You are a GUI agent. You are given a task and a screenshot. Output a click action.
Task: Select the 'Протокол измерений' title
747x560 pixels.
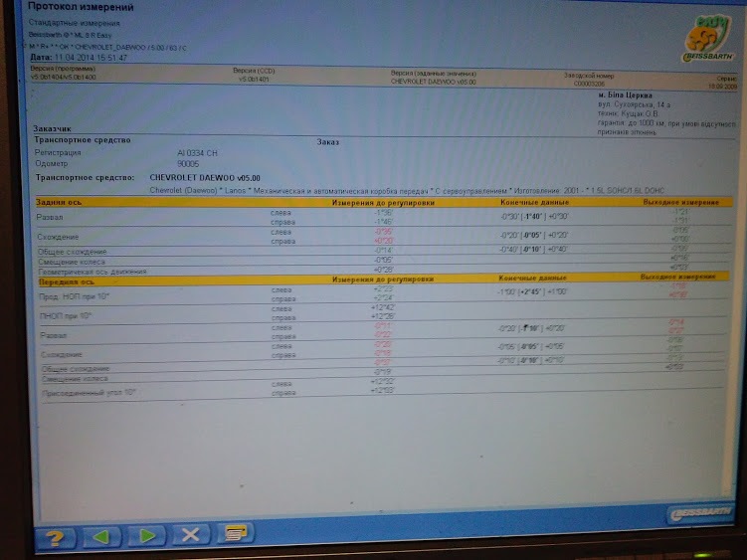pyautogui.click(x=81, y=7)
